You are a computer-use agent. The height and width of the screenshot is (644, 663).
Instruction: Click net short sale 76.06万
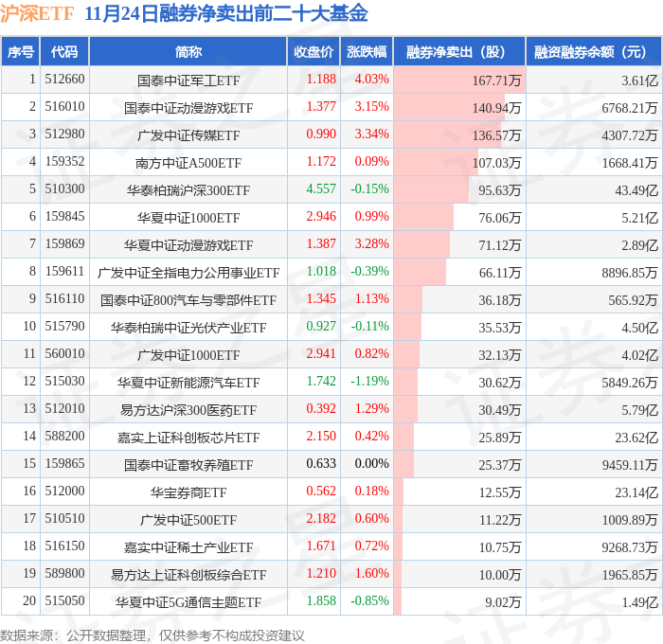coord(499,218)
